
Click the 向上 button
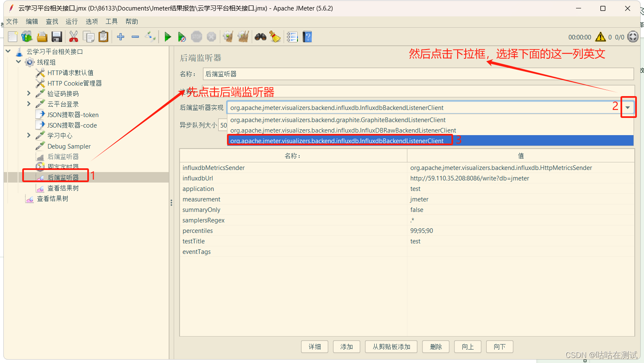tap(468, 347)
